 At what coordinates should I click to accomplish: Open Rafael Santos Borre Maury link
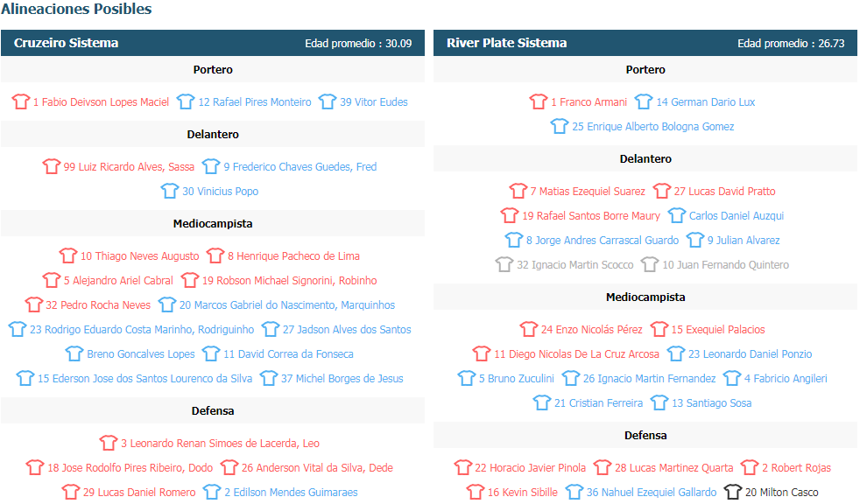click(x=591, y=216)
